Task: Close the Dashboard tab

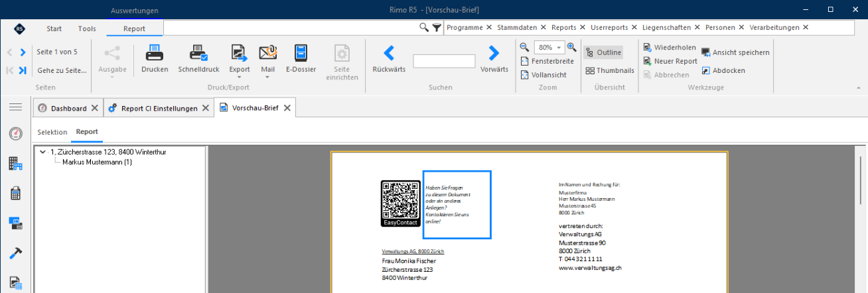Action: coord(95,108)
